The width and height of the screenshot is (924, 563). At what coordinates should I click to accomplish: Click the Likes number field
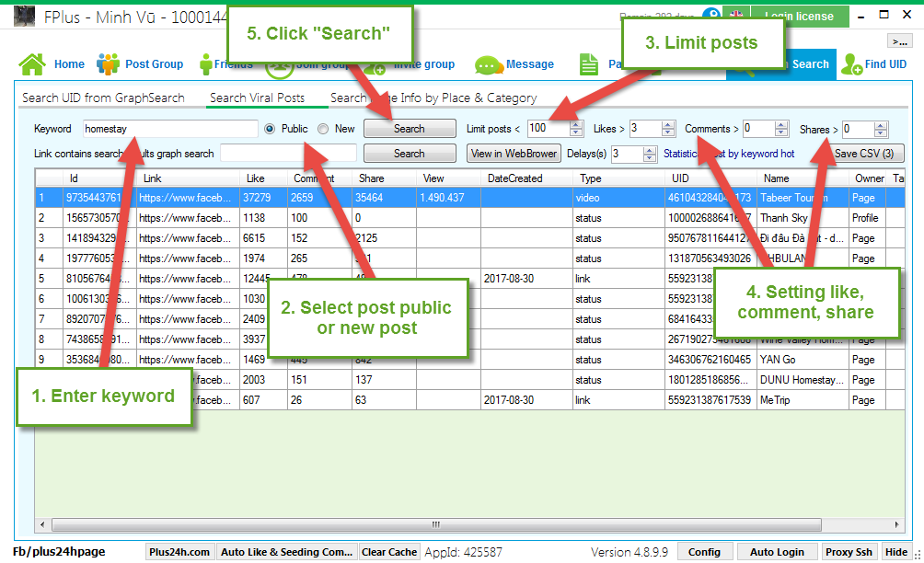coord(644,129)
